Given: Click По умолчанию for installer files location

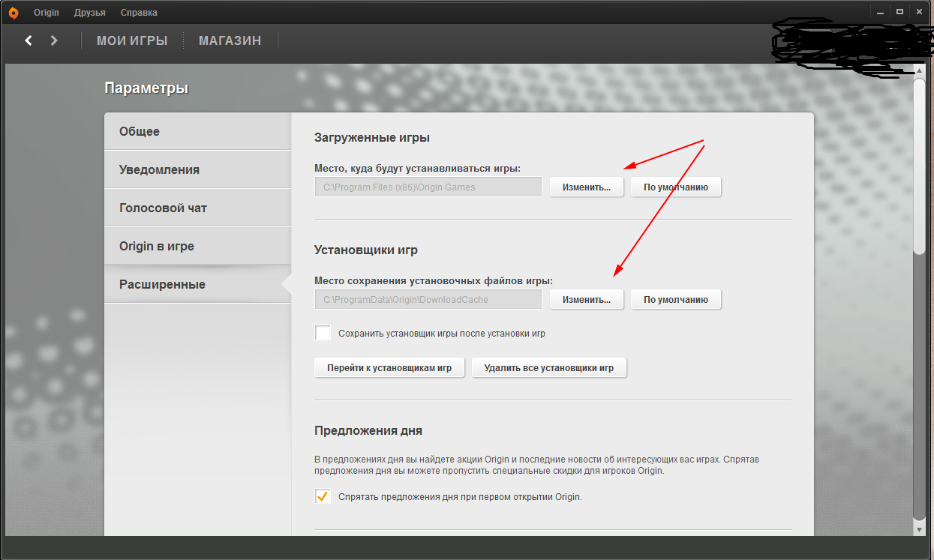Looking at the screenshot, I should pyautogui.click(x=676, y=299).
